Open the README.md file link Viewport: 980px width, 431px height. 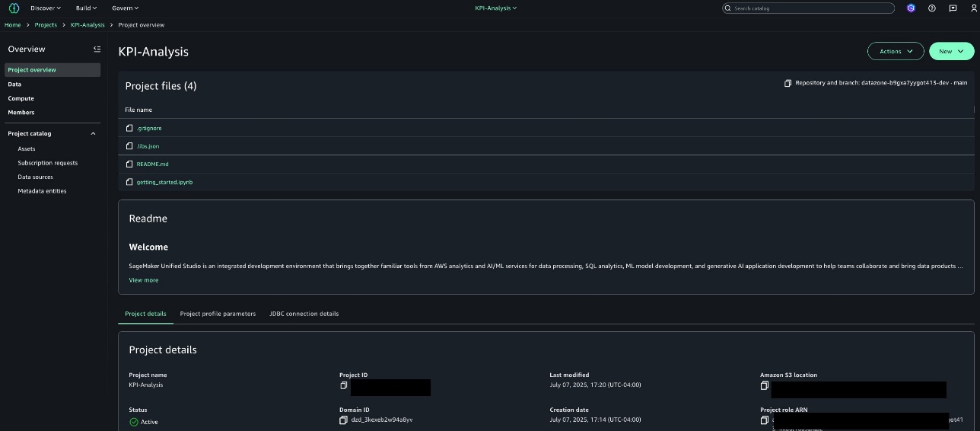[x=152, y=164]
